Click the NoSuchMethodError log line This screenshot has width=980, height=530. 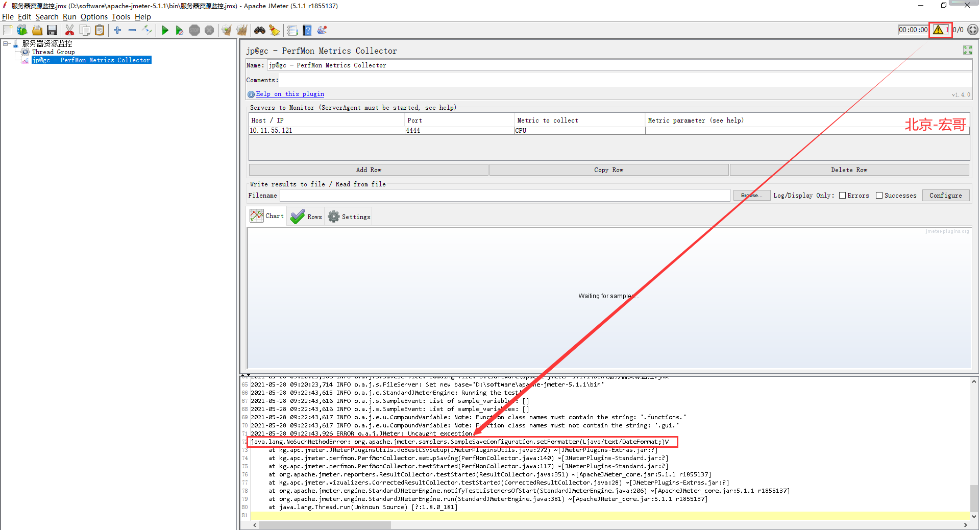pyautogui.click(x=459, y=442)
